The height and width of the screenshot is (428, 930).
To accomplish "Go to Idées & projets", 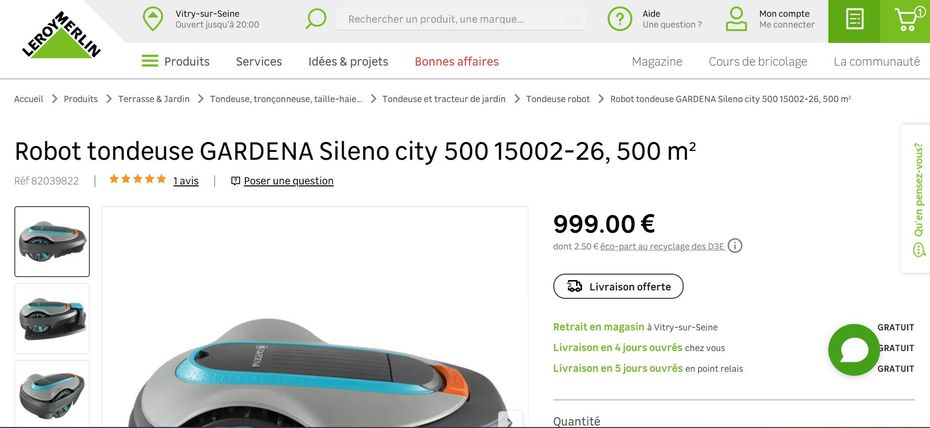I will (x=348, y=61).
